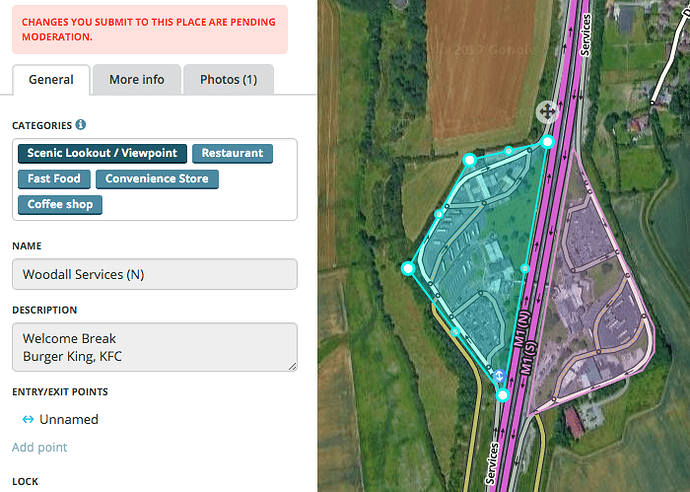Click the arrow icon beside Unnamed entry point
This screenshot has width=690, height=492.
tap(28, 419)
